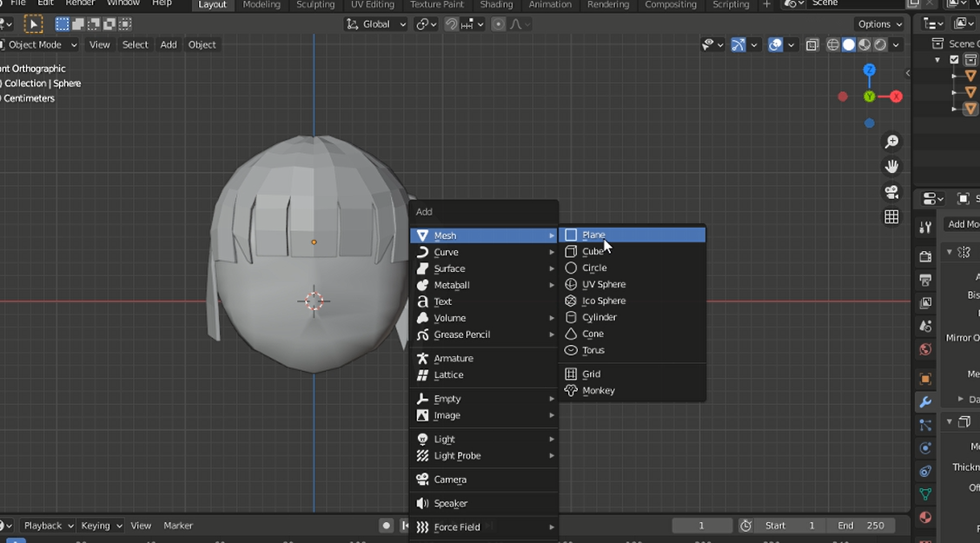Switch orthographic/perspective with the grid icon
The height and width of the screenshot is (543, 980).
[x=891, y=217]
